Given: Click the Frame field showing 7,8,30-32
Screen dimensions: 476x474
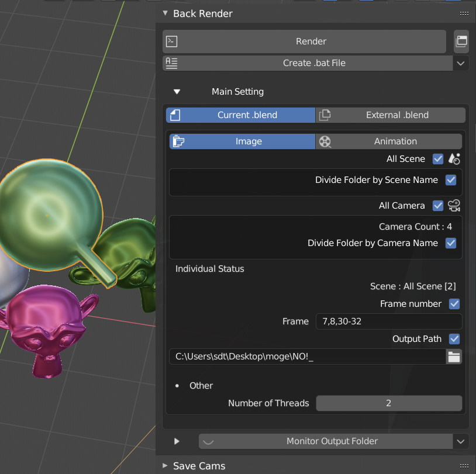Looking at the screenshot, I should point(389,321).
